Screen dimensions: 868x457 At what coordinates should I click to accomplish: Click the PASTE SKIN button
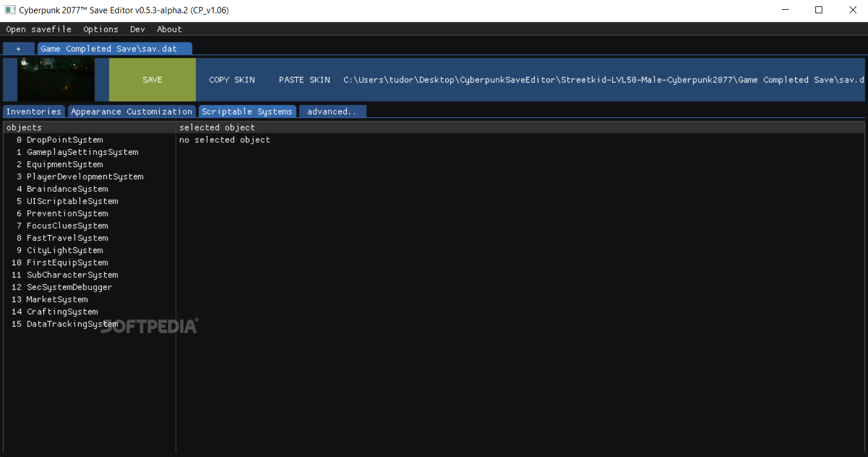coord(305,80)
